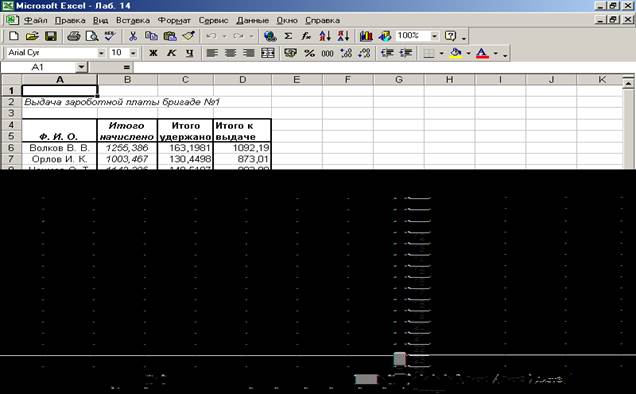Toggle italic formatting К
The width and height of the screenshot is (636, 394).
(172, 53)
